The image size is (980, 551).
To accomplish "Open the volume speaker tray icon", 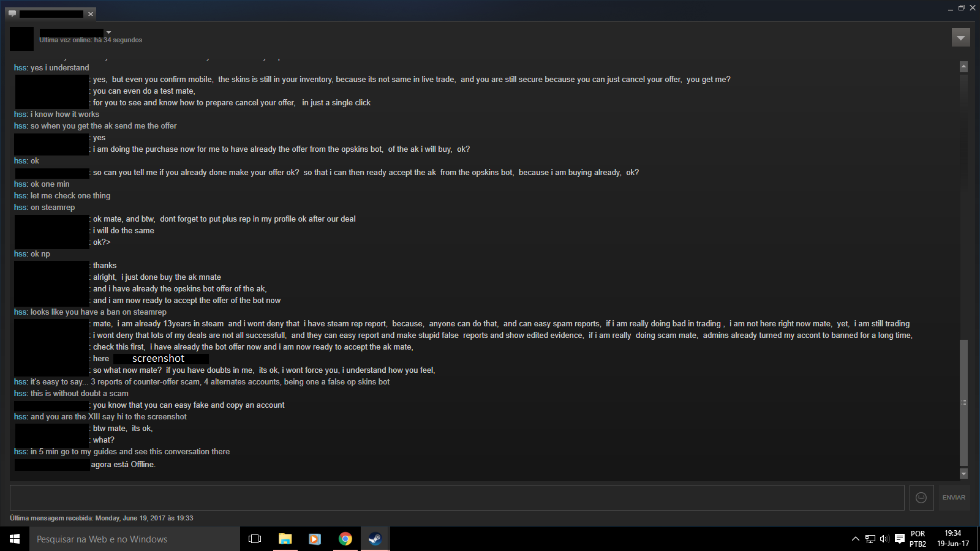I will pos(884,539).
